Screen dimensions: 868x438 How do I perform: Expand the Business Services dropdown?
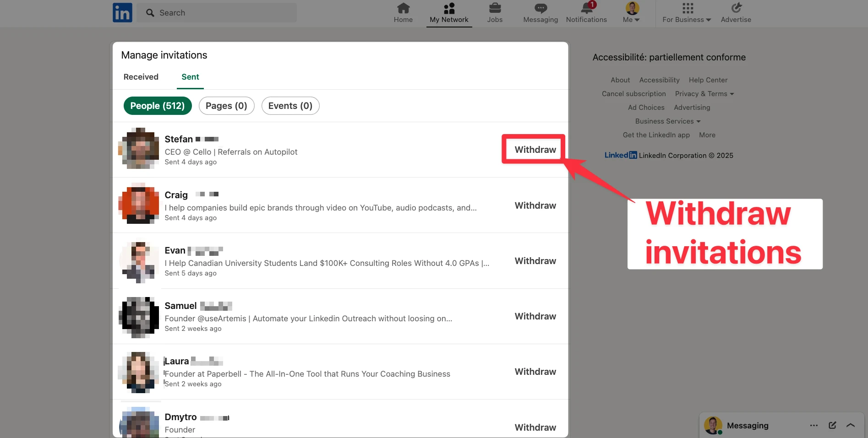point(668,121)
